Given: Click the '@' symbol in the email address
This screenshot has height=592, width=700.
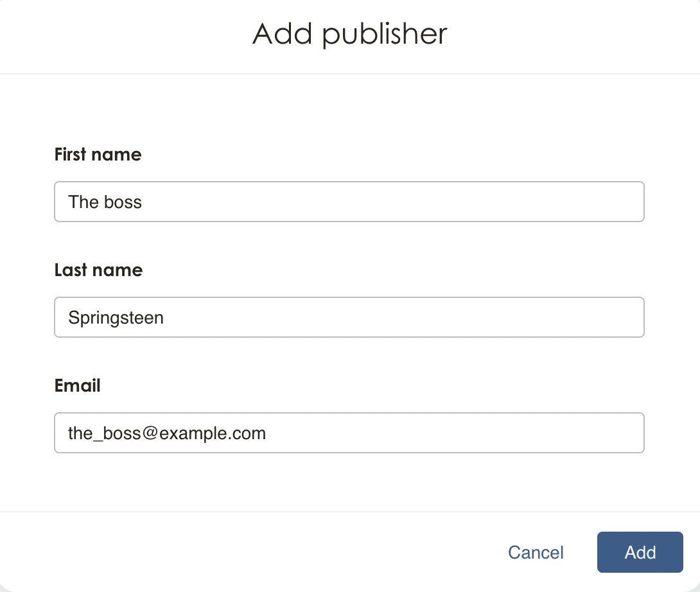Looking at the screenshot, I should tap(150, 433).
